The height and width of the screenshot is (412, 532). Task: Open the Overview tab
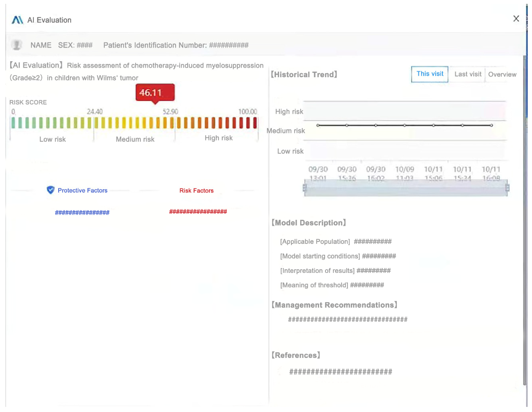pyautogui.click(x=502, y=74)
